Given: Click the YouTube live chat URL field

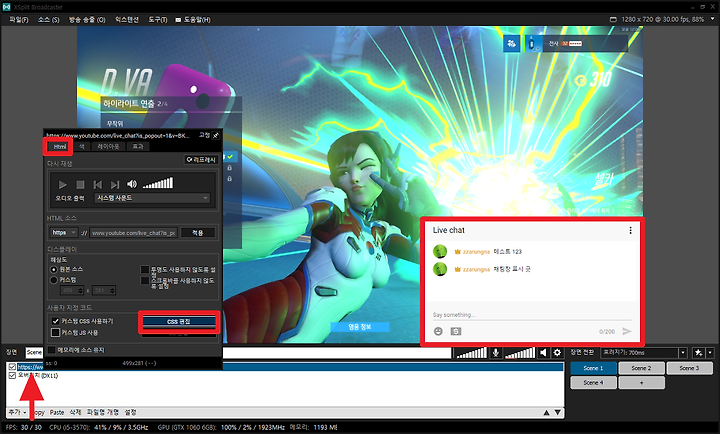Looking at the screenshot, I should [x=133, y=233].
